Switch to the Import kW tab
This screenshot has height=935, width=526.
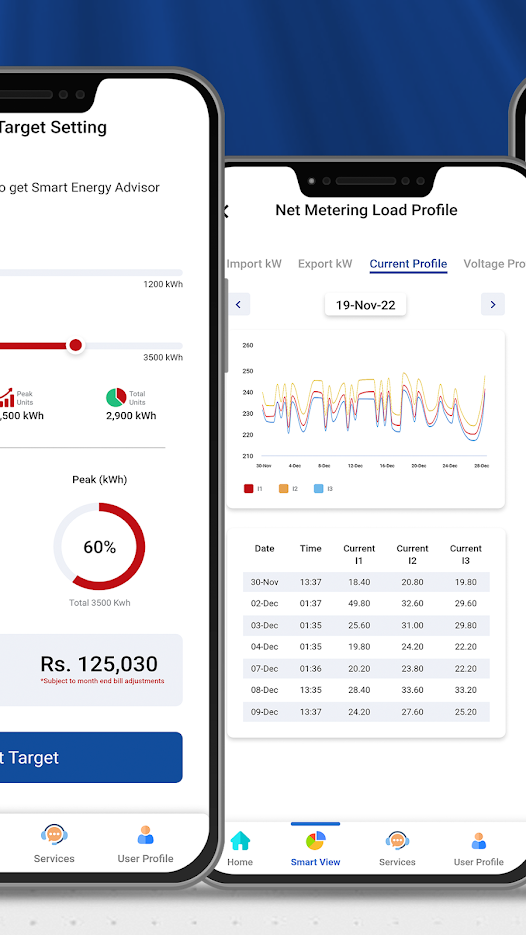[x=254, y=264]
